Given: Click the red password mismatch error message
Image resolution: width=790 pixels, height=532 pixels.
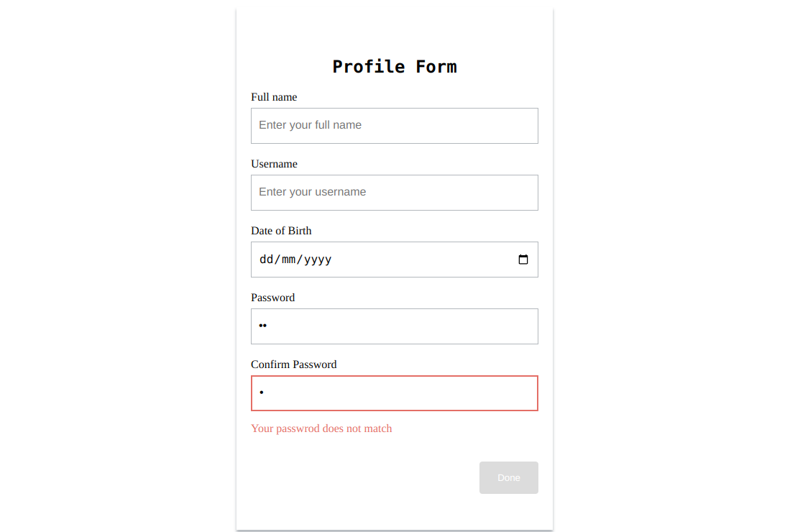Looking at the screenshot, I should [321, 428].
